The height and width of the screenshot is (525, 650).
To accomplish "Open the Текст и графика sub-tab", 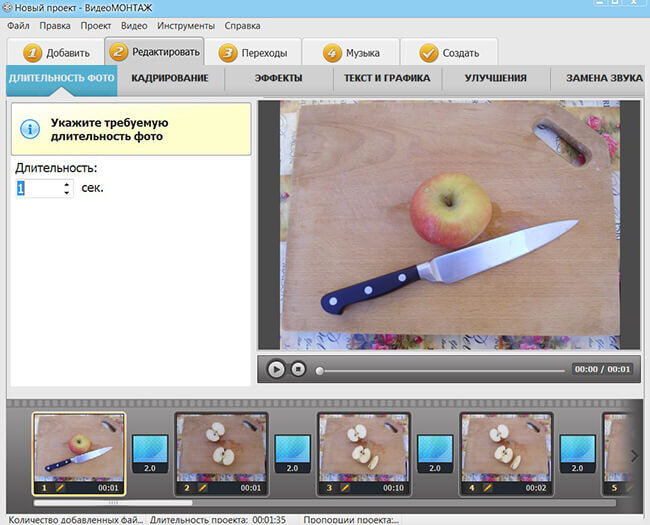I will [387, 78].
